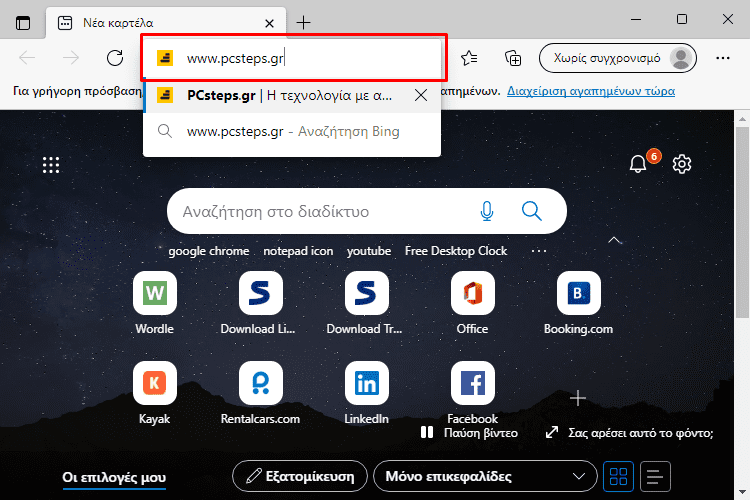The image size is (750, 500).
Task: Click the page vertical scrollbar thumb
Action: click(x=742, y=222)
